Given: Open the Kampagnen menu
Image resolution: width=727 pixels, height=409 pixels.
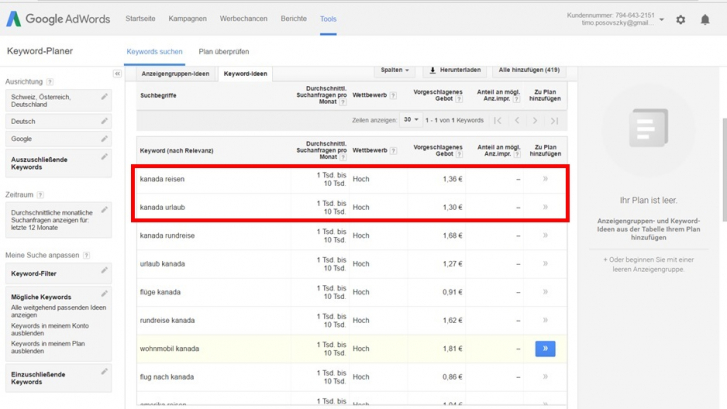Looking at the screenshot, I should point(187,19).
